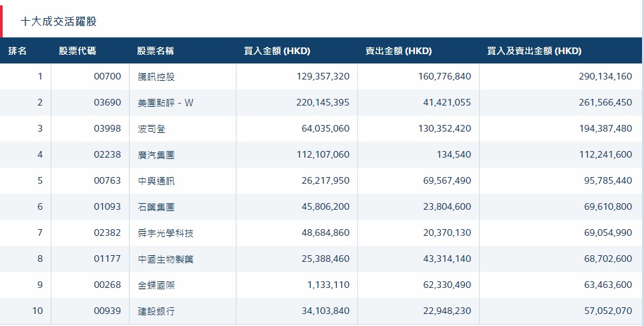Screen dimensions: 644x326
Task: Open the 中國生物製藥 row entry
Action: pyautogui.click(x=165, y=259)
